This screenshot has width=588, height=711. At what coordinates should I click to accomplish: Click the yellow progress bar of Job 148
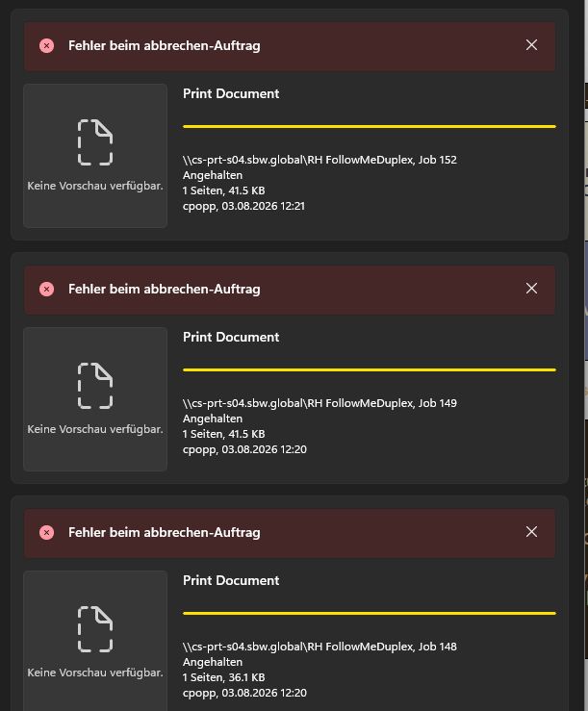pos(370,614)
